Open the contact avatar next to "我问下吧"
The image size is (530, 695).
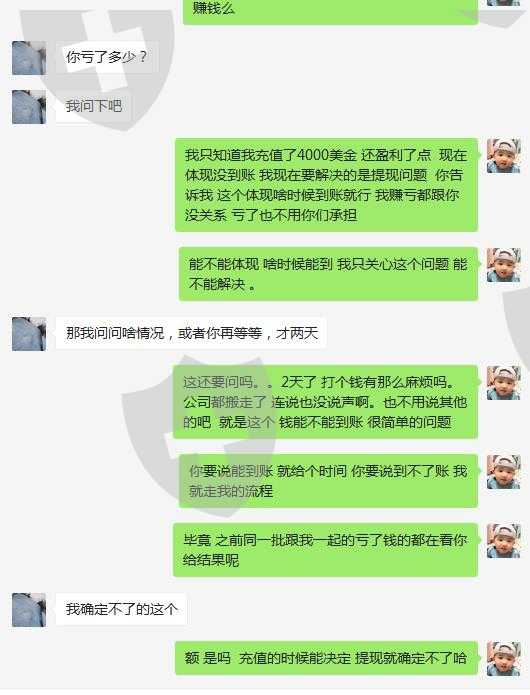click(x=29, y=107)
